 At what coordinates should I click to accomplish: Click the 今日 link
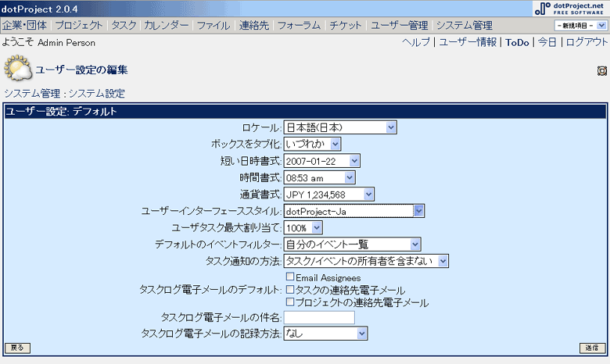(x=547, y=42)
